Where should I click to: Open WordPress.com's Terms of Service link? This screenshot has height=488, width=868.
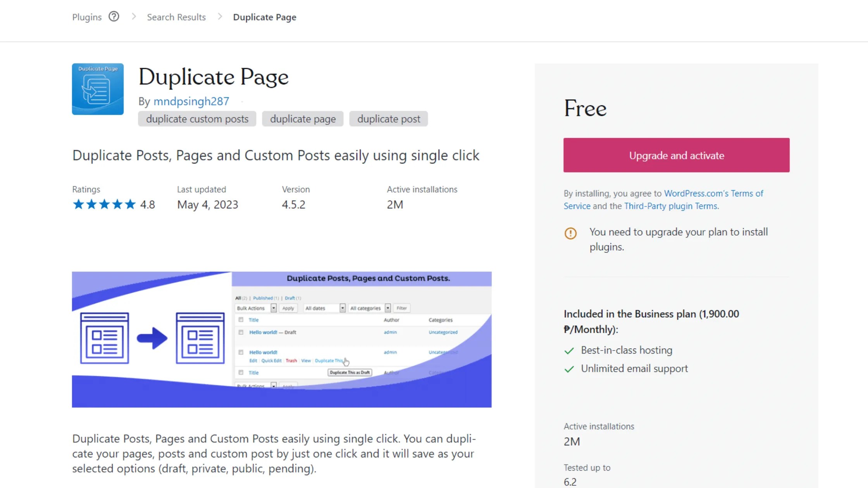(663, 199)
